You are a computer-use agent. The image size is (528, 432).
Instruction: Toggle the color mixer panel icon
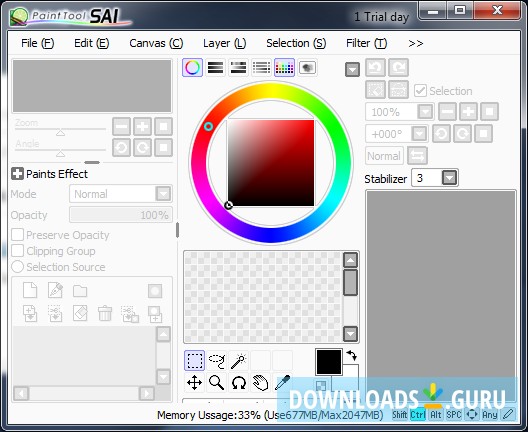pos(261,67)
